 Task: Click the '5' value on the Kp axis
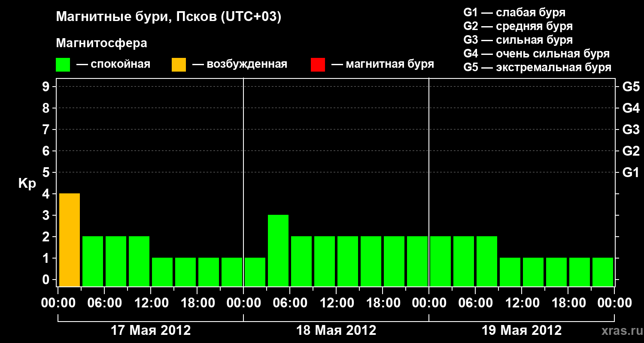click(46, 172)
